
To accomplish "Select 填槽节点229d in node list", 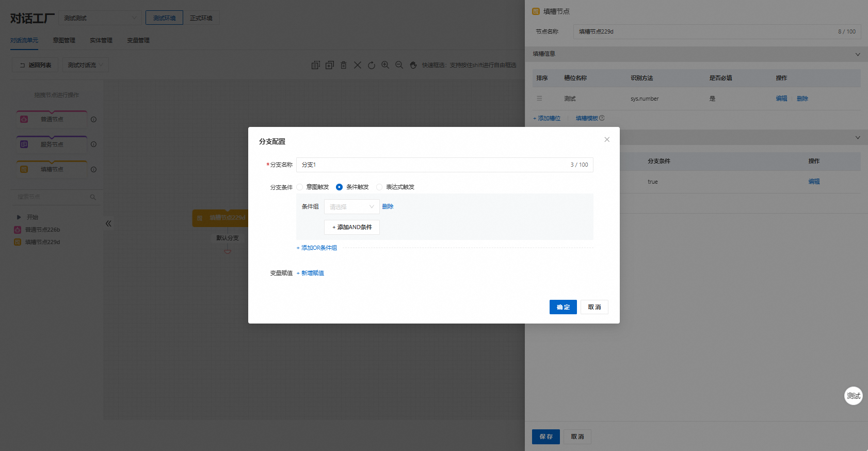I will coord(42,243).
